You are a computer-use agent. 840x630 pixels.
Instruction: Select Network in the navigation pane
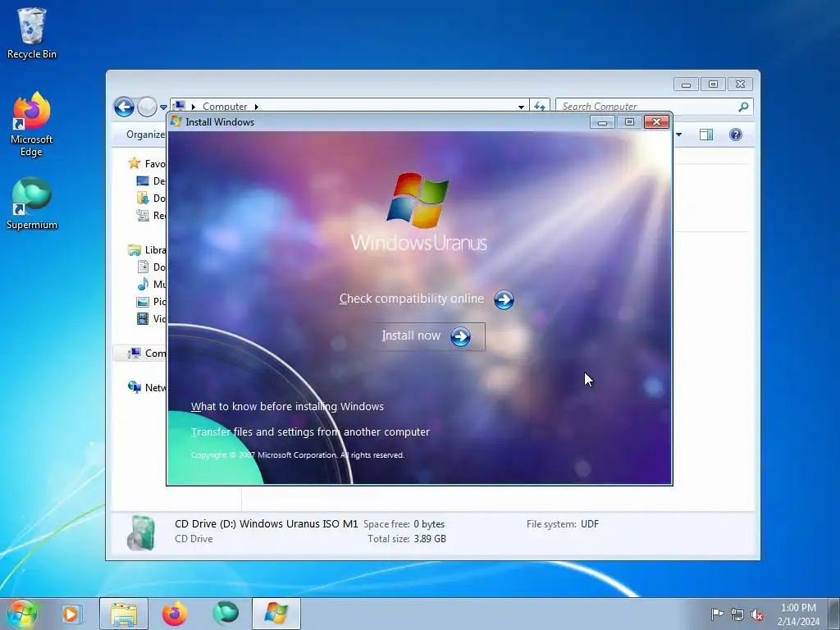pos(147,387)
